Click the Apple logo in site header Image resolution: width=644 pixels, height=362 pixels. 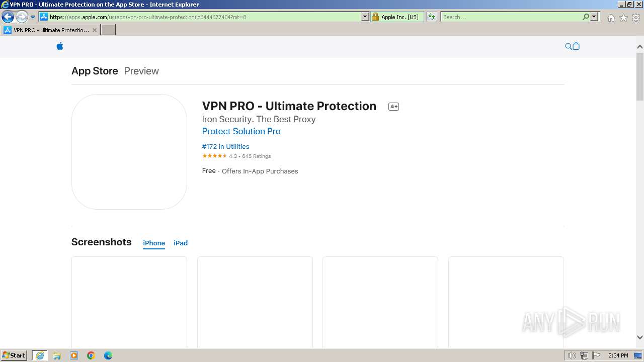click(x=60, y=46)
